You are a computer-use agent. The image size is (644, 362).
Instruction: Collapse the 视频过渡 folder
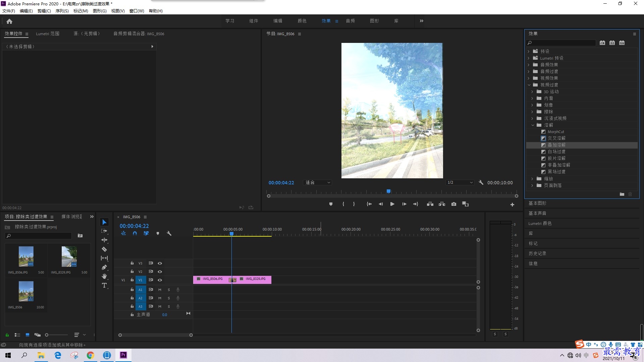point(529,85)
